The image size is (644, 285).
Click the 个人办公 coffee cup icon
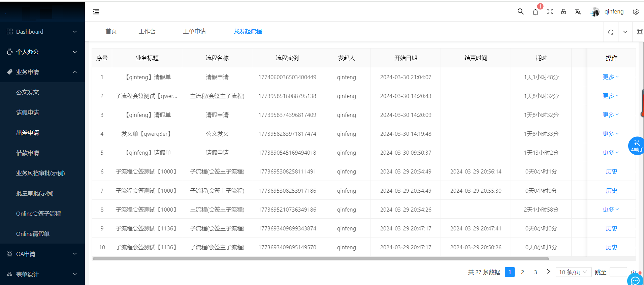point(9,52)
